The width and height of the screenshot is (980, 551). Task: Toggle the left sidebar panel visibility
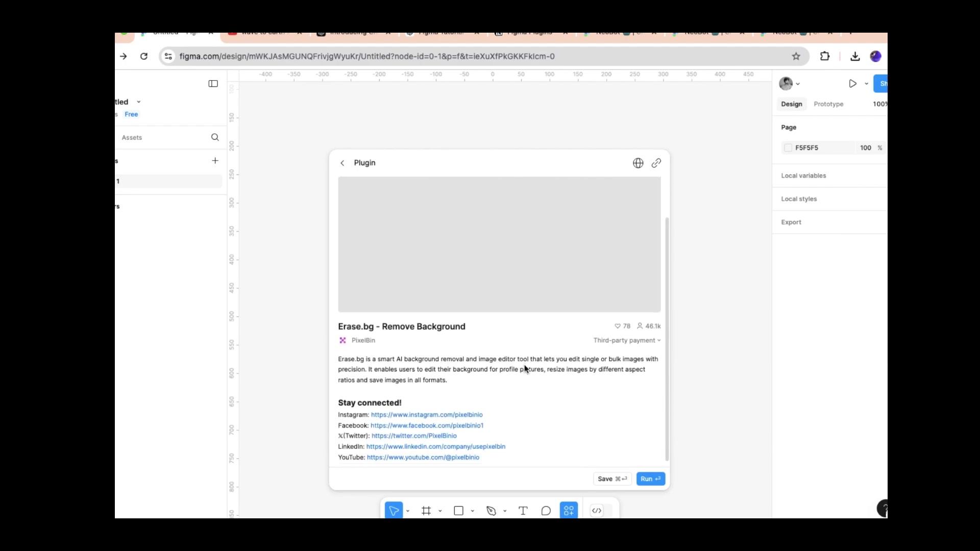[213, 84]
